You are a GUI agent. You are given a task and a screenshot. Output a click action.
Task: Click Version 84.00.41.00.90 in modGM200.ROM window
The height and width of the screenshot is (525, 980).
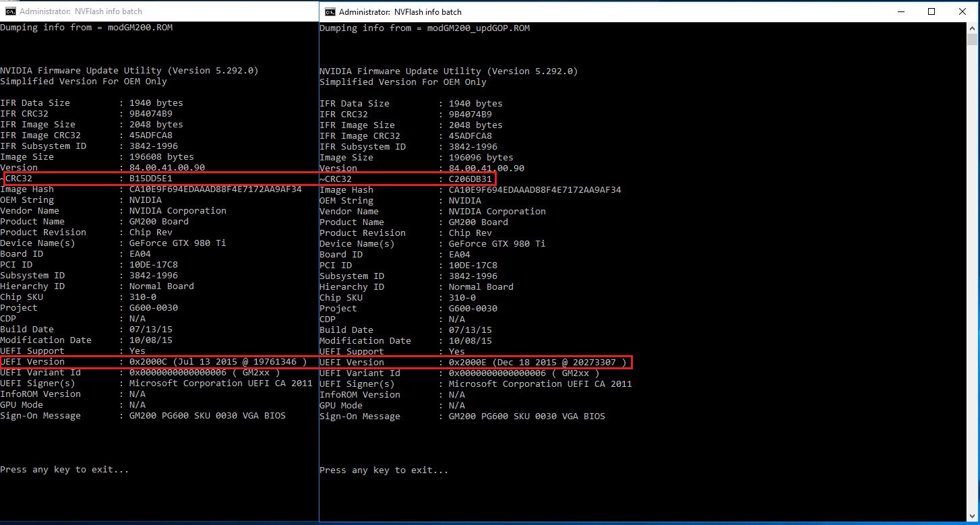[x=167, y=168]
